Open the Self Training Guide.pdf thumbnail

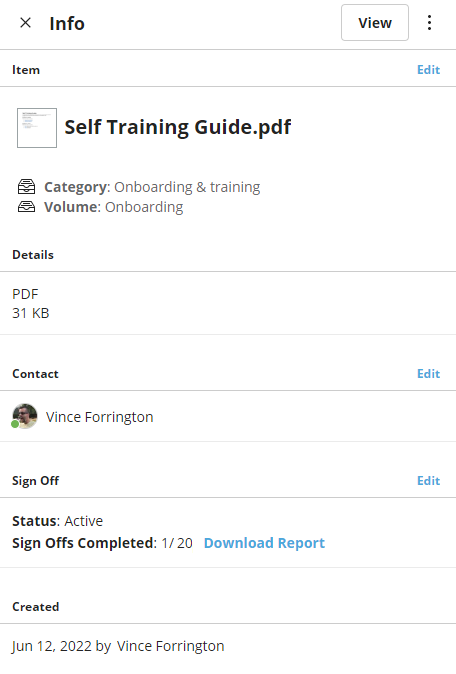click(37, 128)
